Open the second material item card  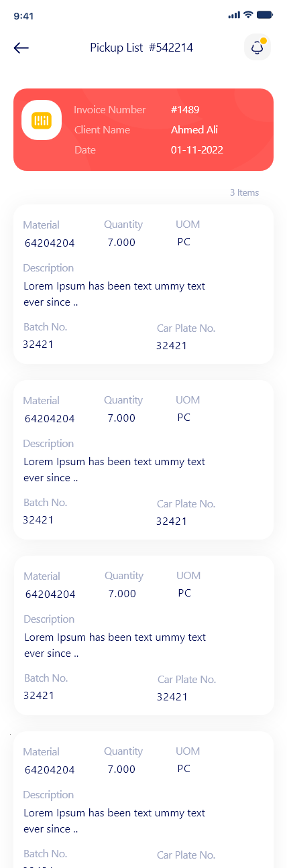pos(143,460)
